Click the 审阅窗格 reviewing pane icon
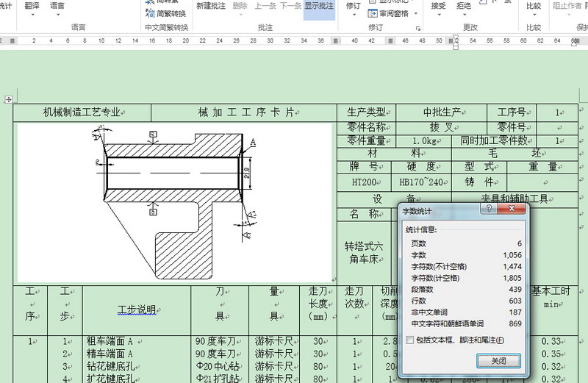The width and height of the screenshot is (588, 383). pos(373,13)
